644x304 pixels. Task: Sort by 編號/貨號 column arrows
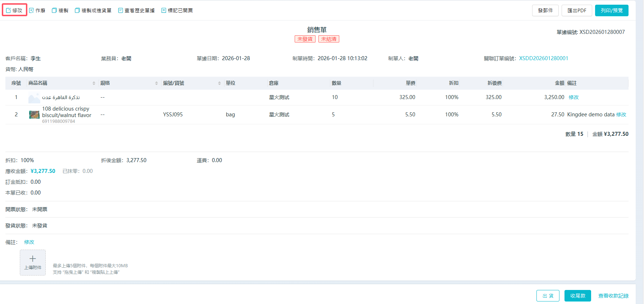(x=219, y=83)
